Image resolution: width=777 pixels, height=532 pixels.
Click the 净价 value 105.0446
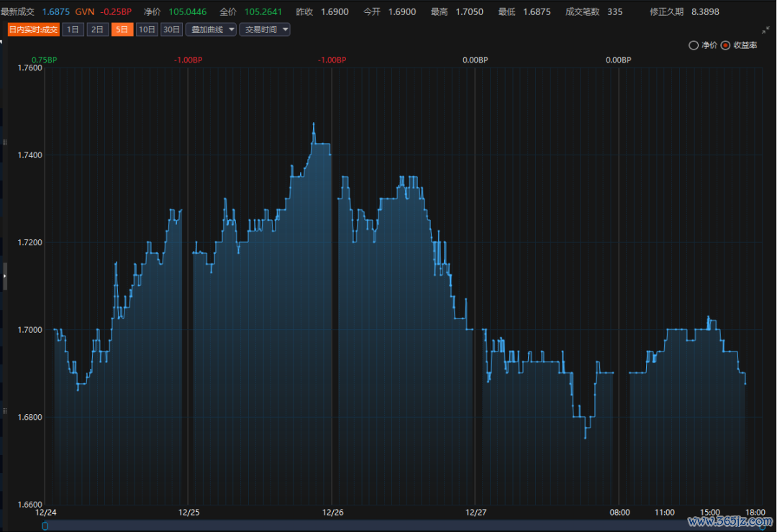pos(188,12)
